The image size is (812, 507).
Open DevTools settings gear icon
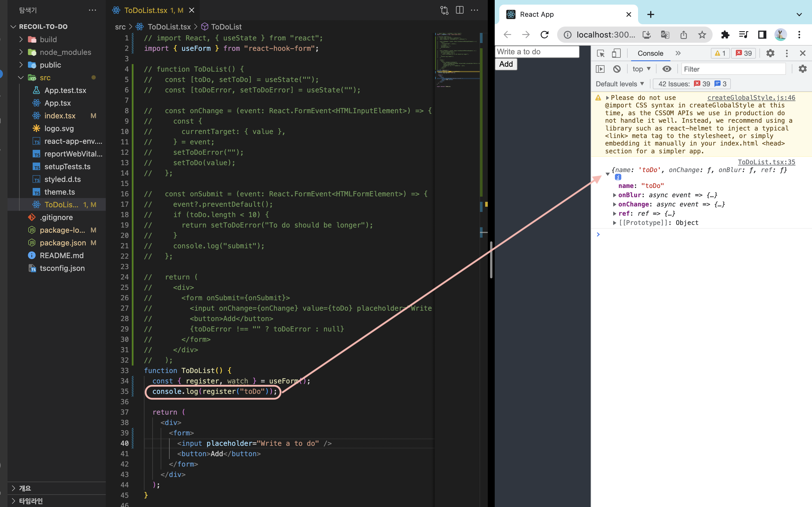[770, 53]
